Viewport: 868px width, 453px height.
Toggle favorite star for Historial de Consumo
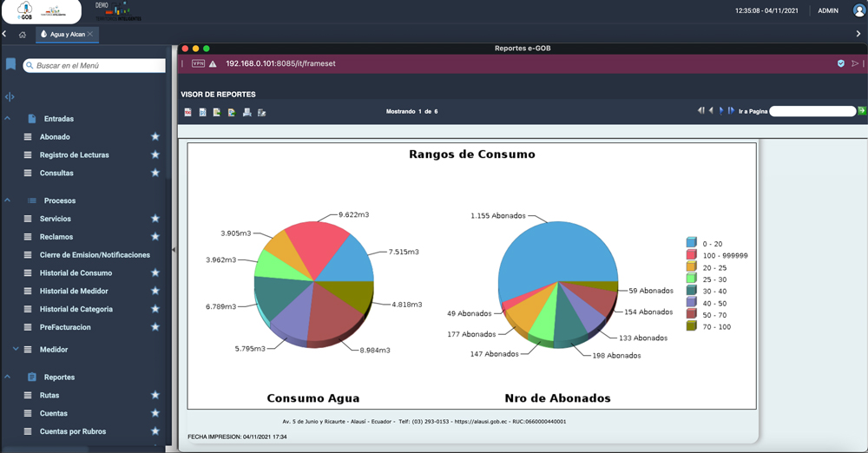[x=155, y=273]
